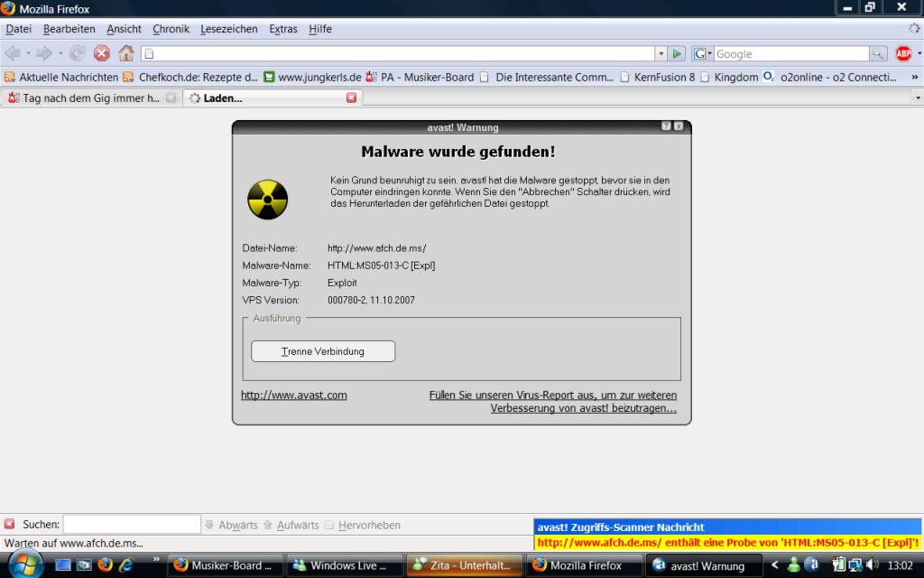Screen dimensions: 924x578
Task: Close the Laden... tab with red X
Action: coord(351,98)
